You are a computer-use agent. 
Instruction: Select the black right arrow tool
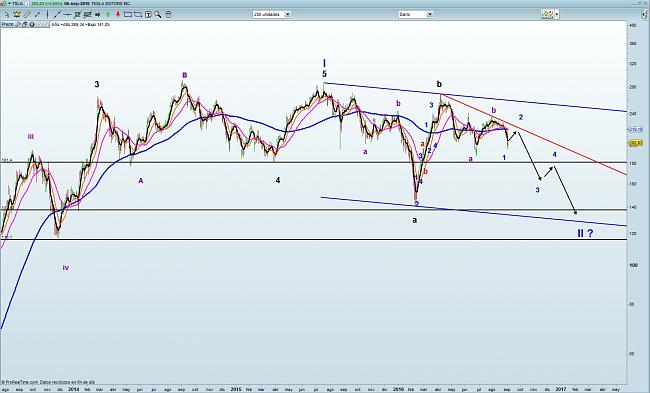pyautogui.click(x=97, y=15)
